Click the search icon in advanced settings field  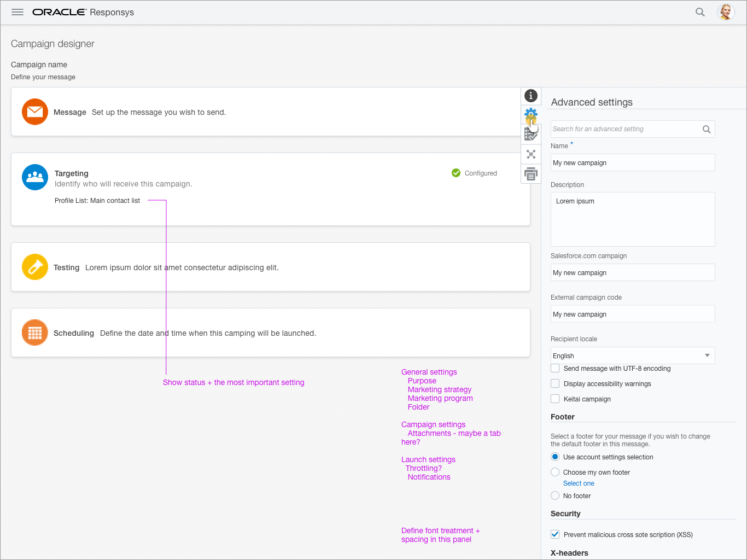pos(707,129)
